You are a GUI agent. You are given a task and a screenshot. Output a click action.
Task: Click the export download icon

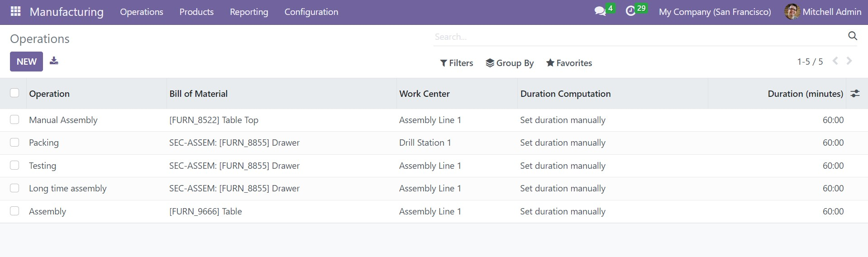[54, 61]
